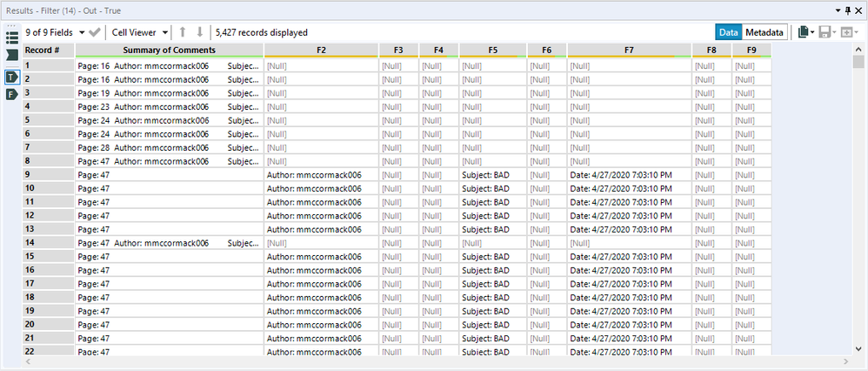Viewport: 868px width, 371px height.
Task: Select record number 22 row header
Action: (49, 351)
